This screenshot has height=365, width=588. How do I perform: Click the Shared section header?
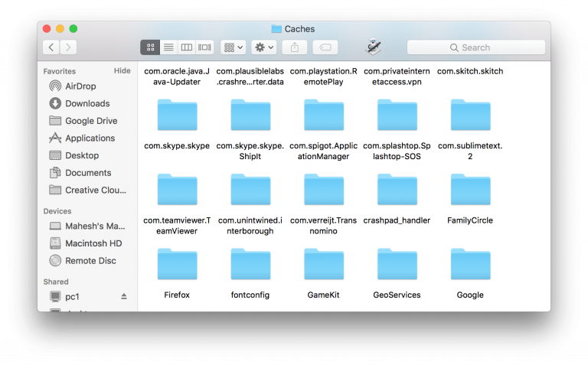pos(56,282)
